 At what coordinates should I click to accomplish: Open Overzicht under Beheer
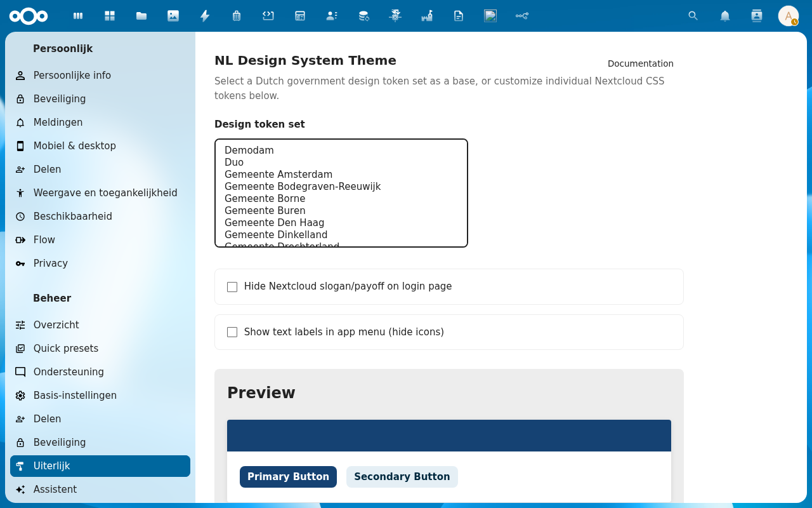[x=100, y=325]
